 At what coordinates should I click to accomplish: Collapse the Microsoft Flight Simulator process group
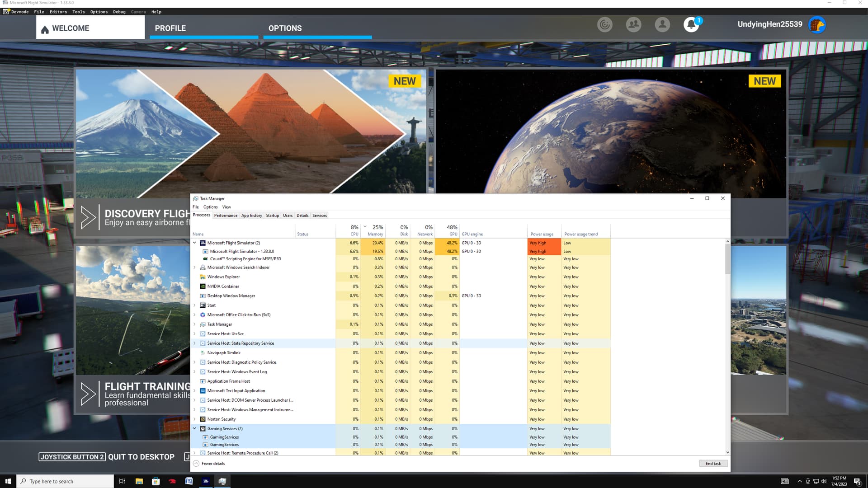[x=195, y=243]
